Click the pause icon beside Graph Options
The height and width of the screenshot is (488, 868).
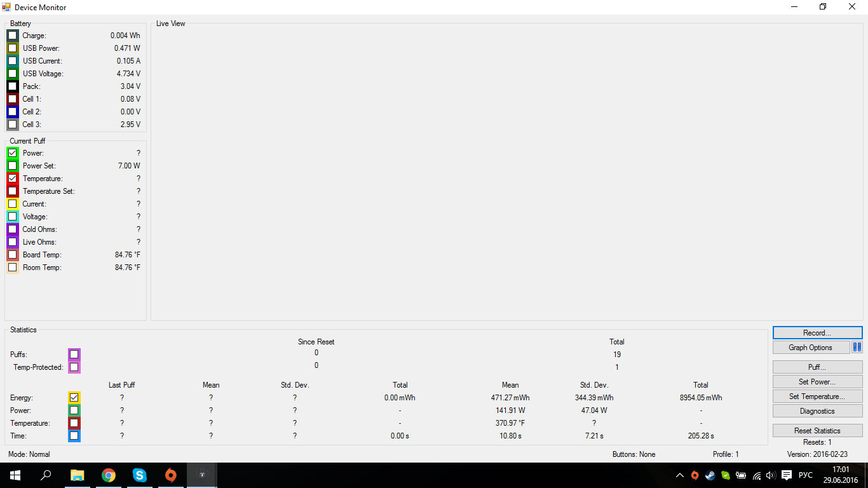coord(857,348)
